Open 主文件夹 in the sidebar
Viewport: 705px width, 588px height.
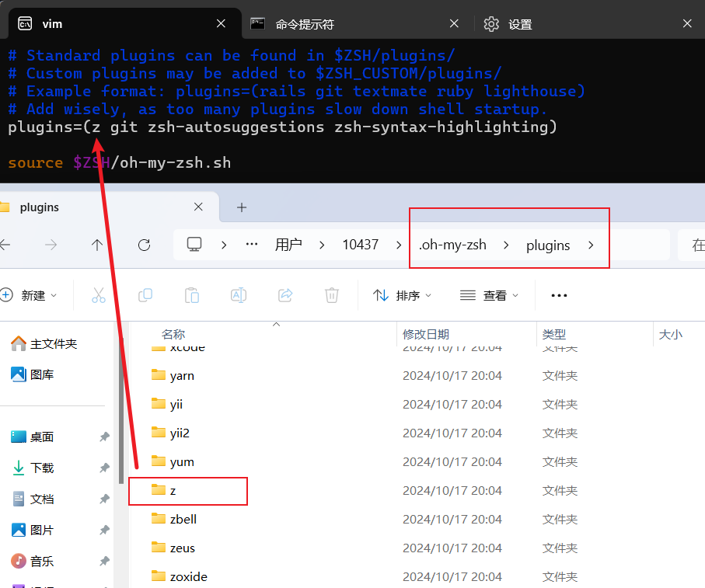(x=44, y=343)
